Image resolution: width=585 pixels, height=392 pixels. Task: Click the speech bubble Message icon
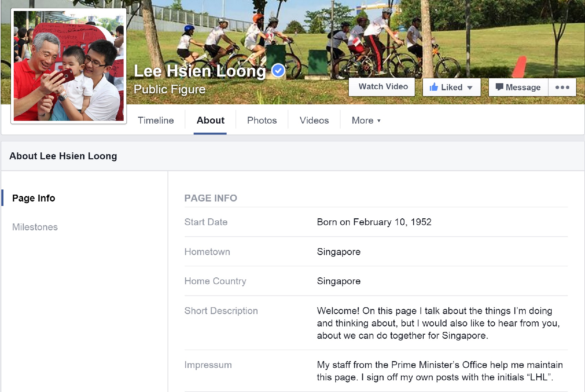[499, 87]
